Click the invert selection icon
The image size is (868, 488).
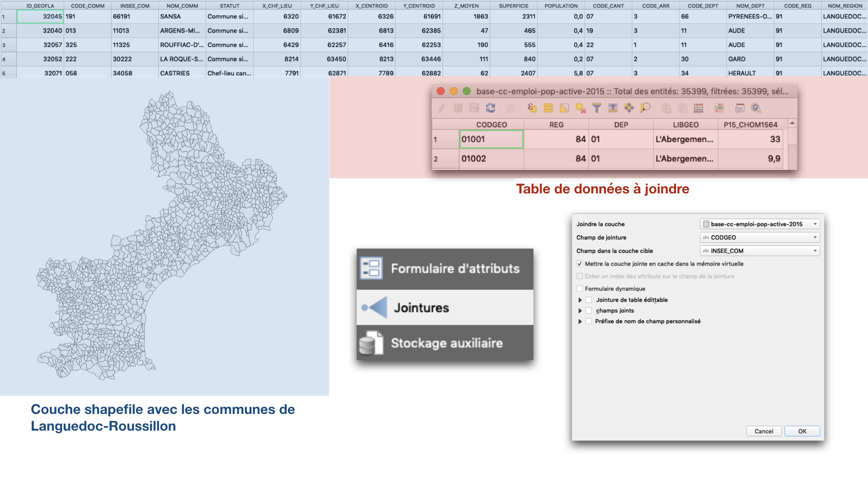(x=564, y=108)
